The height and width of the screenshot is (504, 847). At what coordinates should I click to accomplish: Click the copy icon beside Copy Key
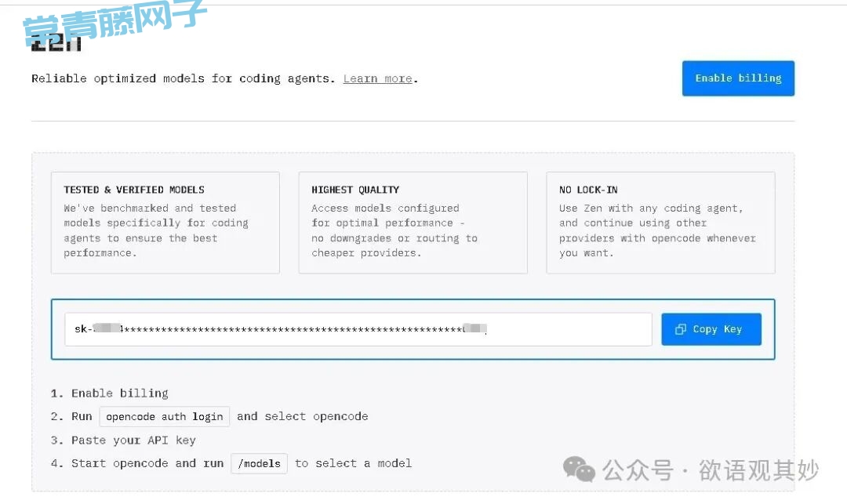click(680, 329)
